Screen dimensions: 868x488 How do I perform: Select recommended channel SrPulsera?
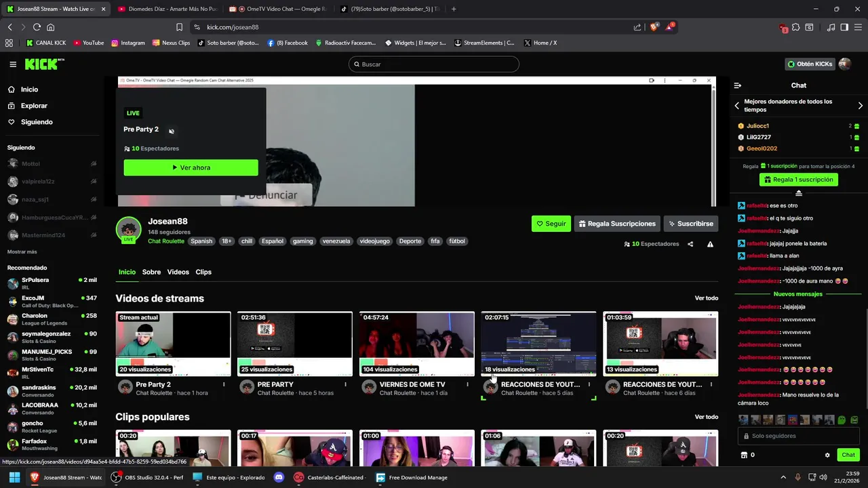click(x=53, y=283)
